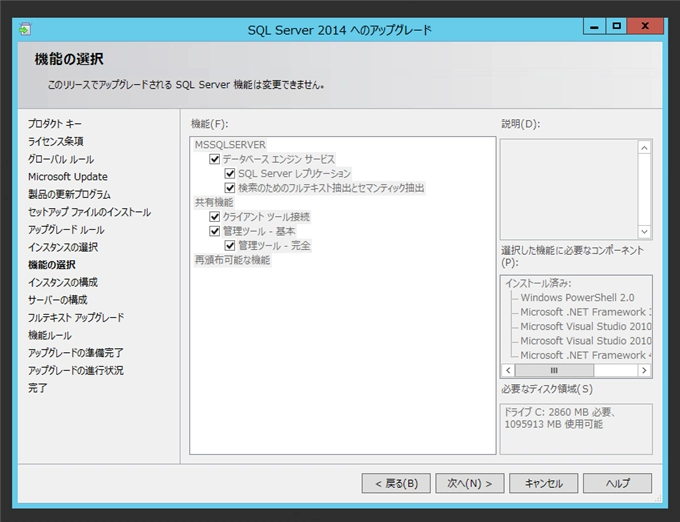Click ヘルプ button

pyautogui.click(x=617, y=483)
